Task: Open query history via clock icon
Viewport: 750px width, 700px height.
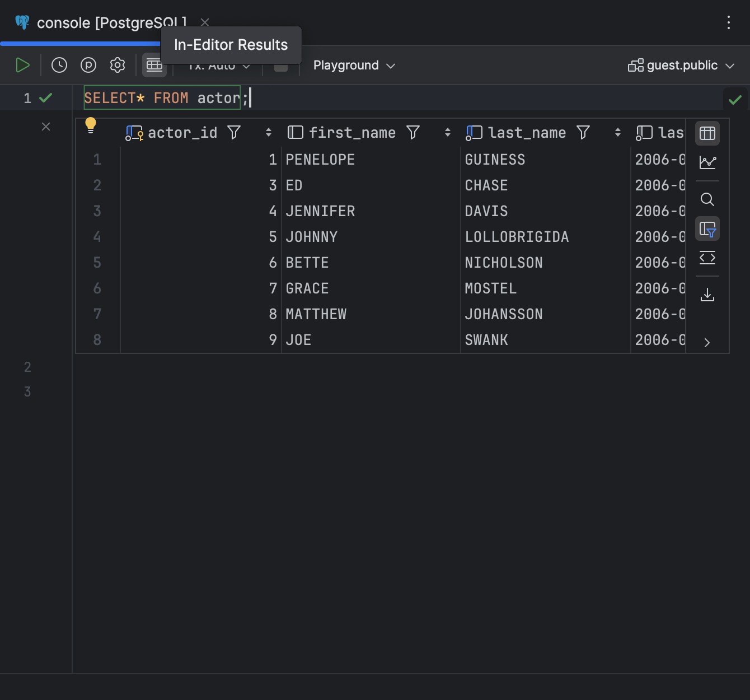Action: coord(59,65)
